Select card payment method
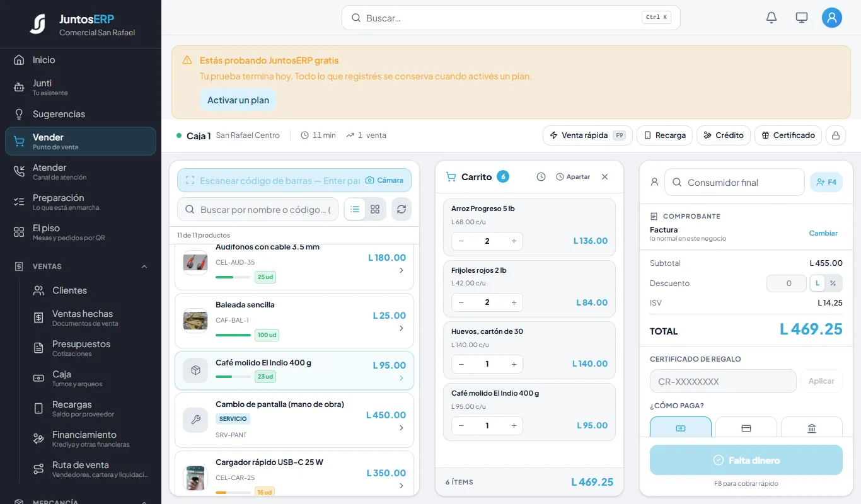This screenshot has height=504, width=861. pos(746,428)
